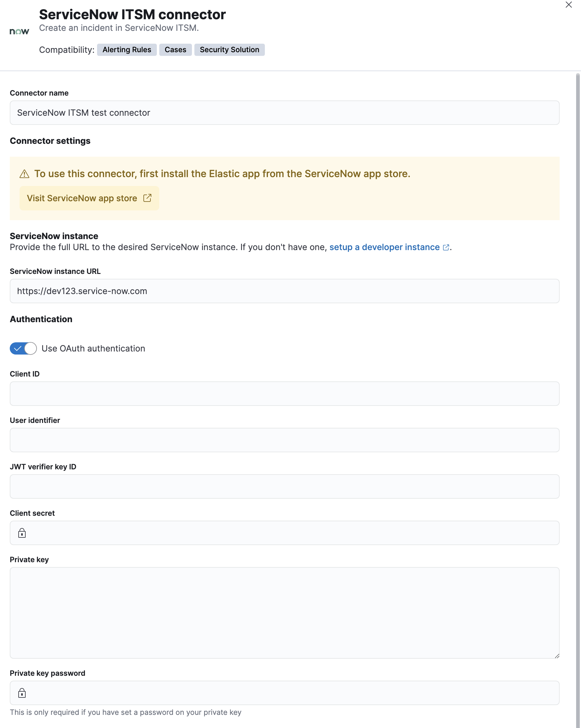Toggle the Use OAuth authentication switch off
581x728 pixels.
23,348
